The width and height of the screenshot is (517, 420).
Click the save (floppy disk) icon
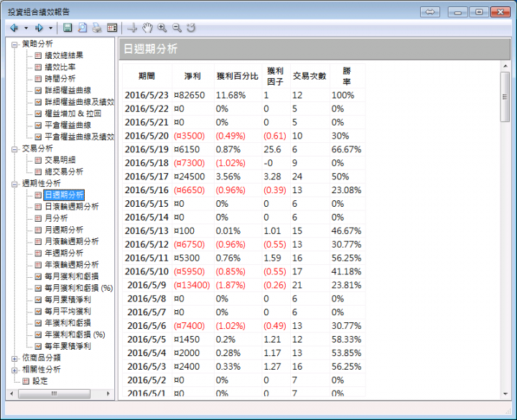[x=67, y=28]
